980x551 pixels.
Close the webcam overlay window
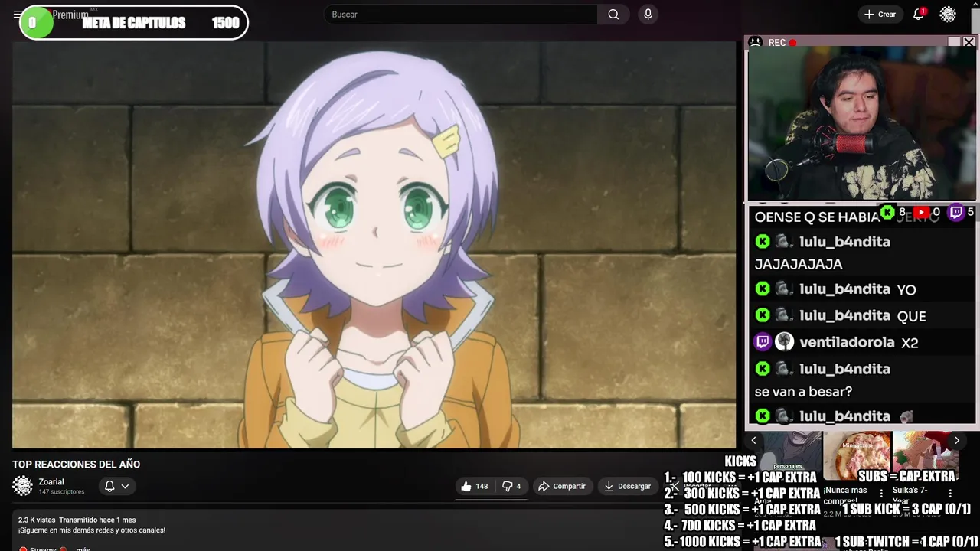point(969,42)
